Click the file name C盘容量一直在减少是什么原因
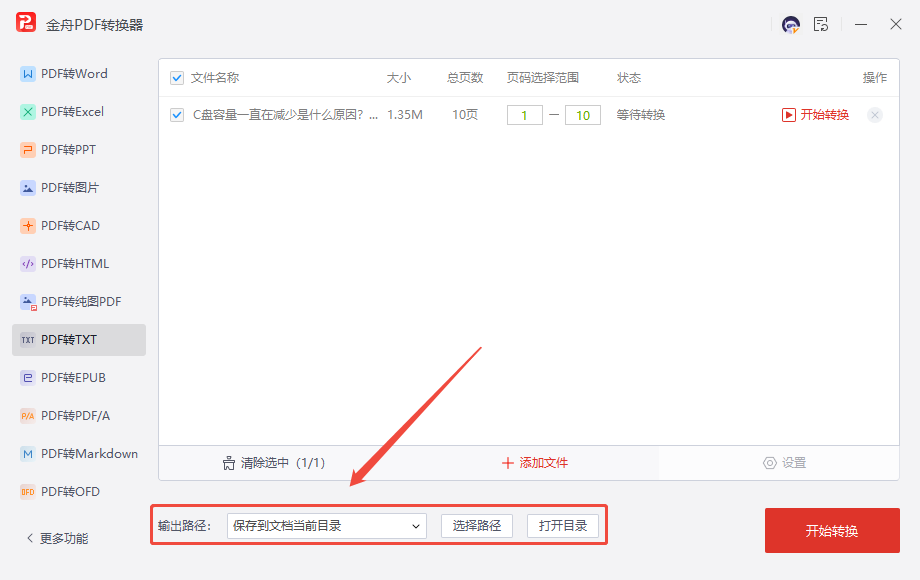Viewport: 920px width, 580px height. (285, 115)
